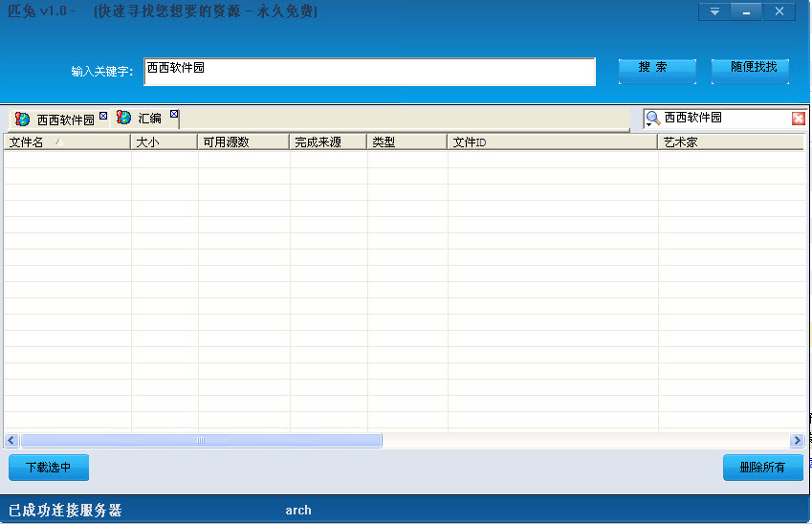812x524 pixels.
Task: Click the icon on the 汇编 tab
Action: click(x=123, y=118)
